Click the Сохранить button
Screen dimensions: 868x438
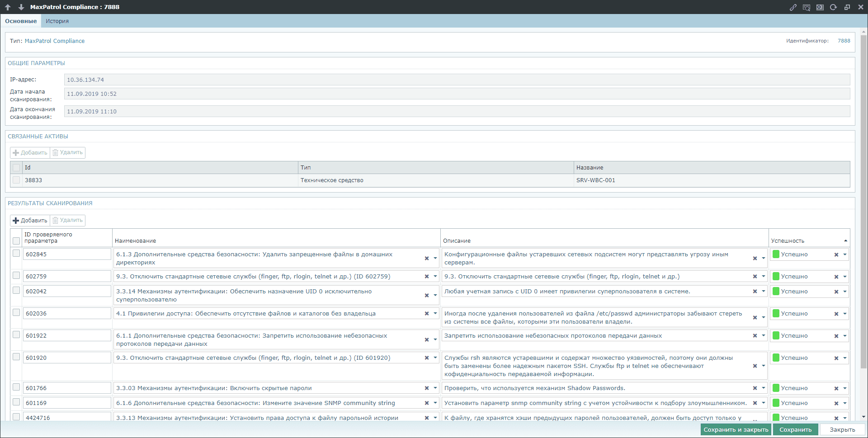(796, 430)
